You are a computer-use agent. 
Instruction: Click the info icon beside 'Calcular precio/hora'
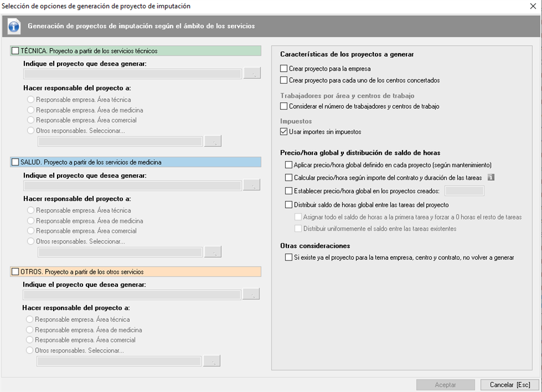491,177
